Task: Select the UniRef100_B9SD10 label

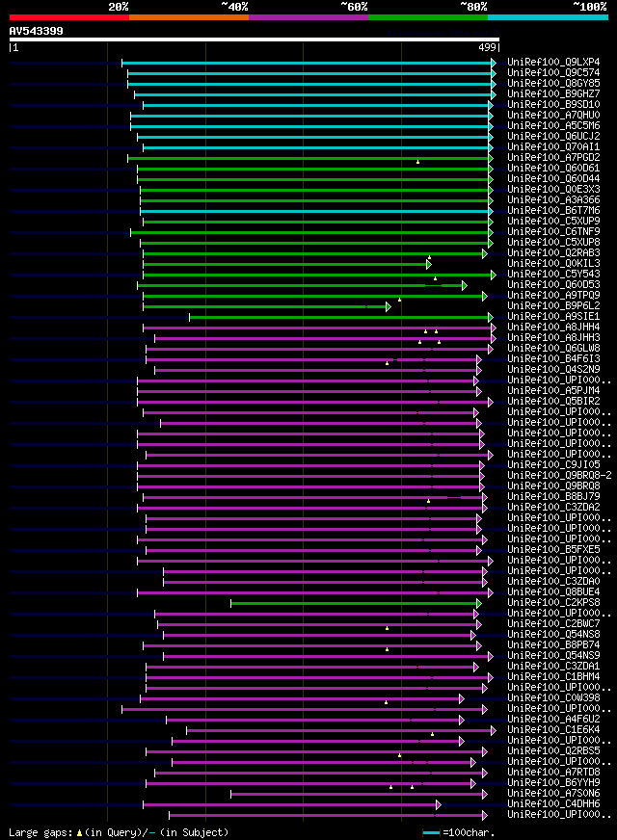Action: 553,104
